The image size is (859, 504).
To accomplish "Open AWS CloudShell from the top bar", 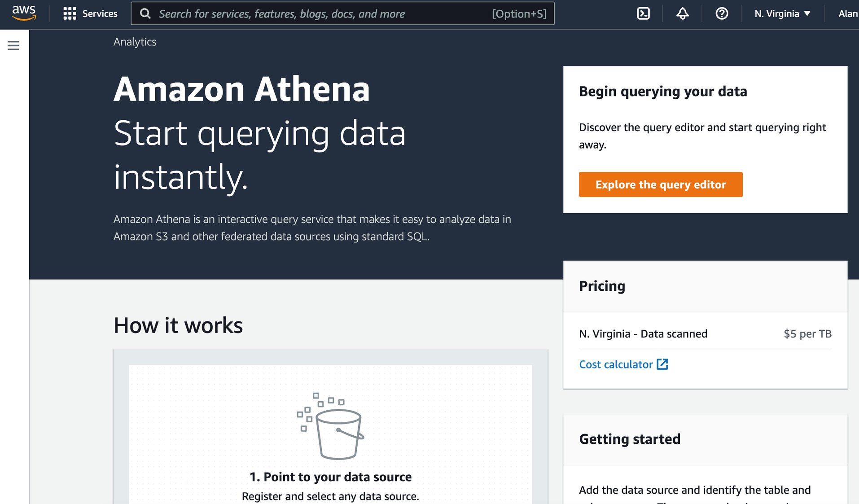I will point(643,13).
